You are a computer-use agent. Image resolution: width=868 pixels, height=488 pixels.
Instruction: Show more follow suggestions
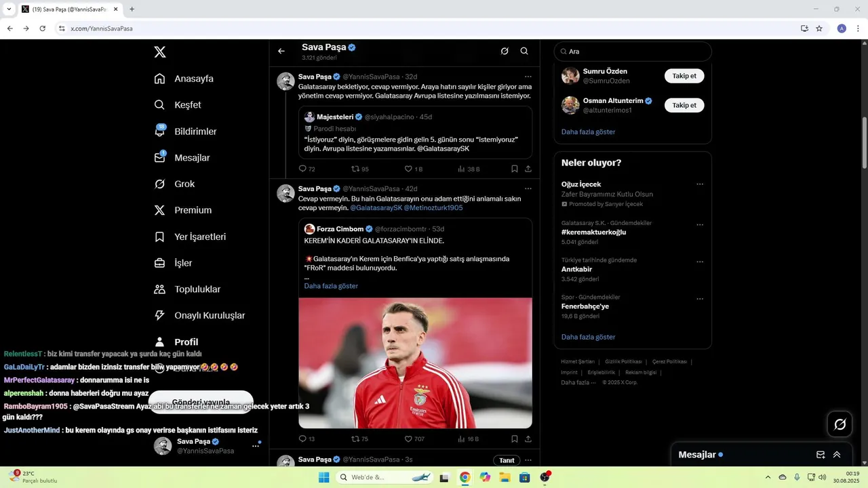588,132
